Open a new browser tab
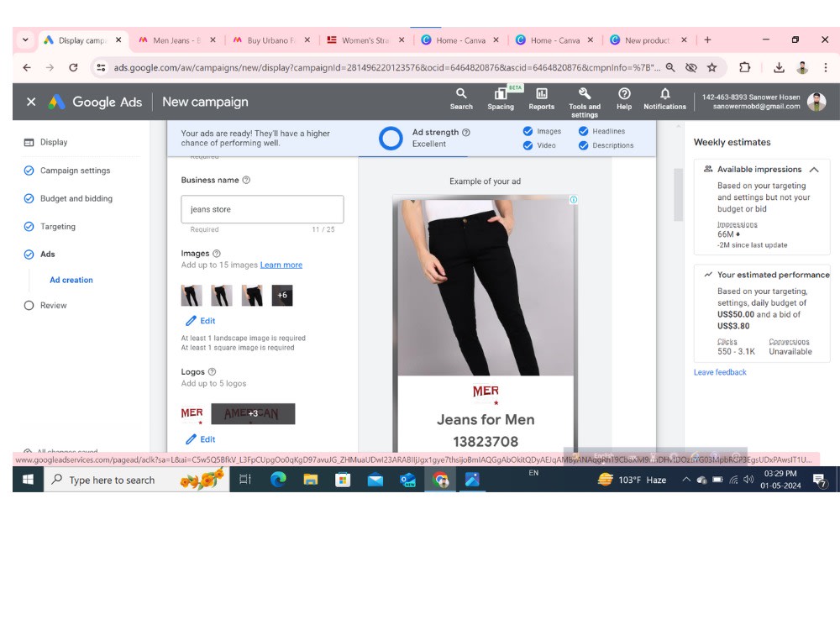The height and width of the screenshot is (630, 840). (707, 40)
